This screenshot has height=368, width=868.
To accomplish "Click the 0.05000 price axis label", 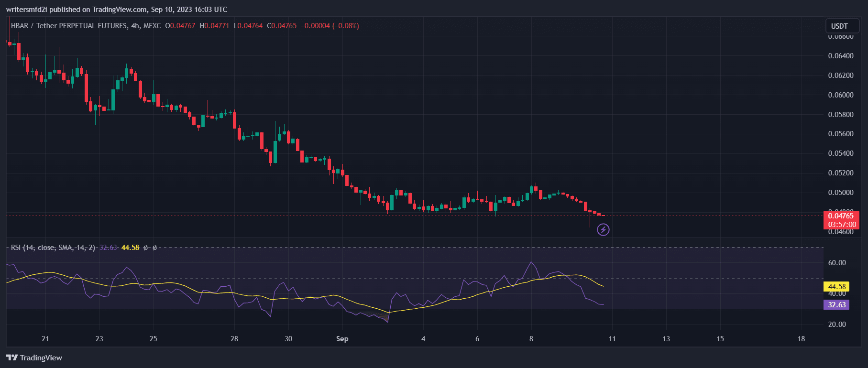I will 840,193.
